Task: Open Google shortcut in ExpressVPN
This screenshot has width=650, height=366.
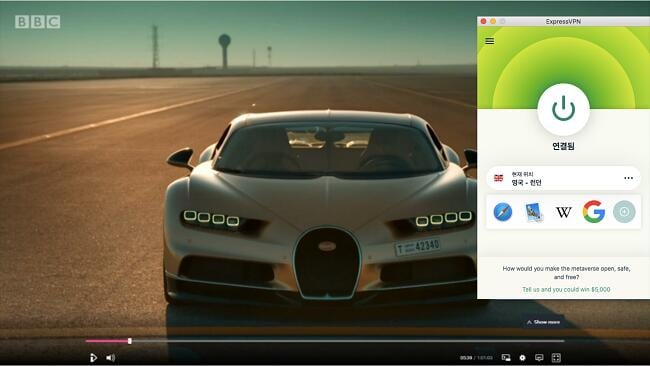Action: pyautogui.click(x=594, y=212)
